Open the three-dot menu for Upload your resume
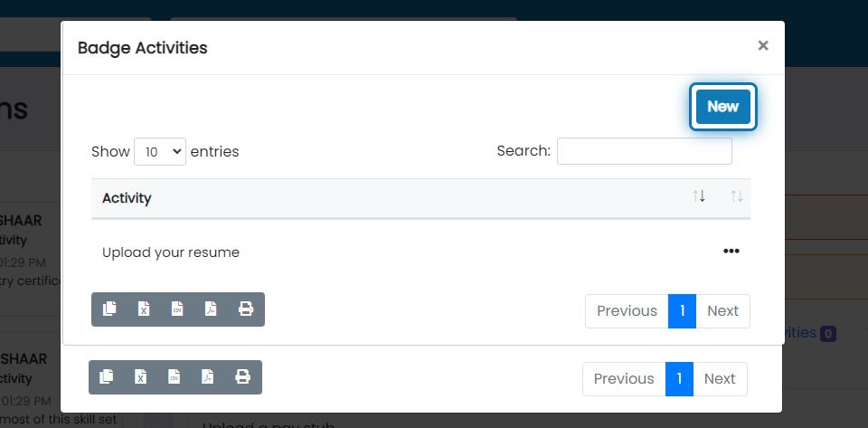 (x=731, y=252)
